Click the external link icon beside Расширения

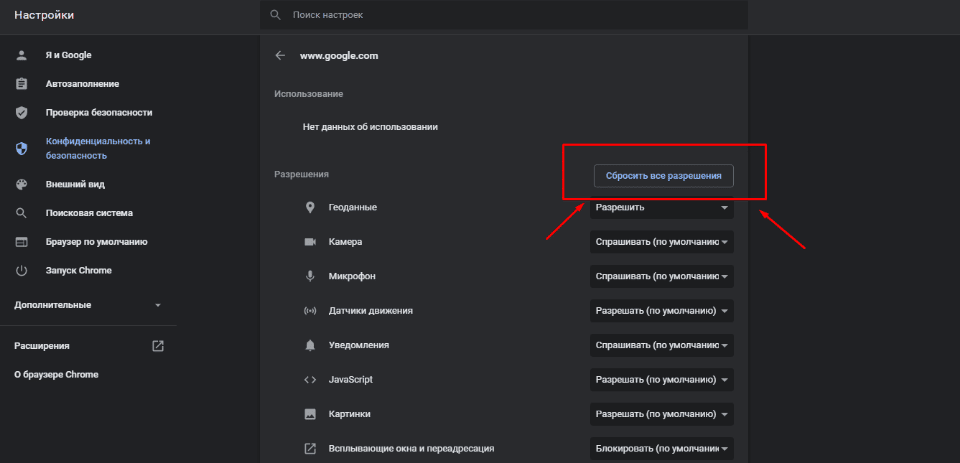(x=157, y=346)
